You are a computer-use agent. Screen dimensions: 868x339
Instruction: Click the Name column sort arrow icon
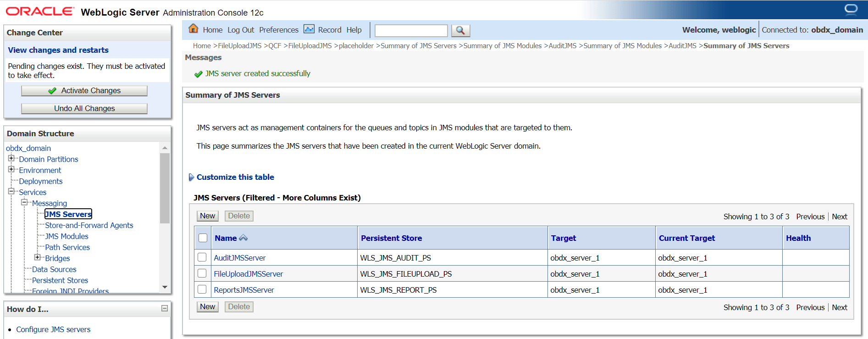tap(243, 238)
